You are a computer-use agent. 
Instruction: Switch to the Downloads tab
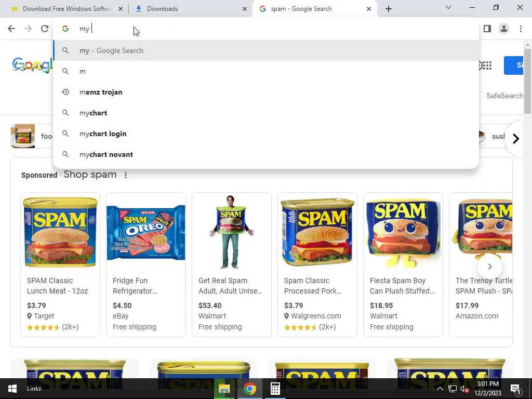(191, 9)
